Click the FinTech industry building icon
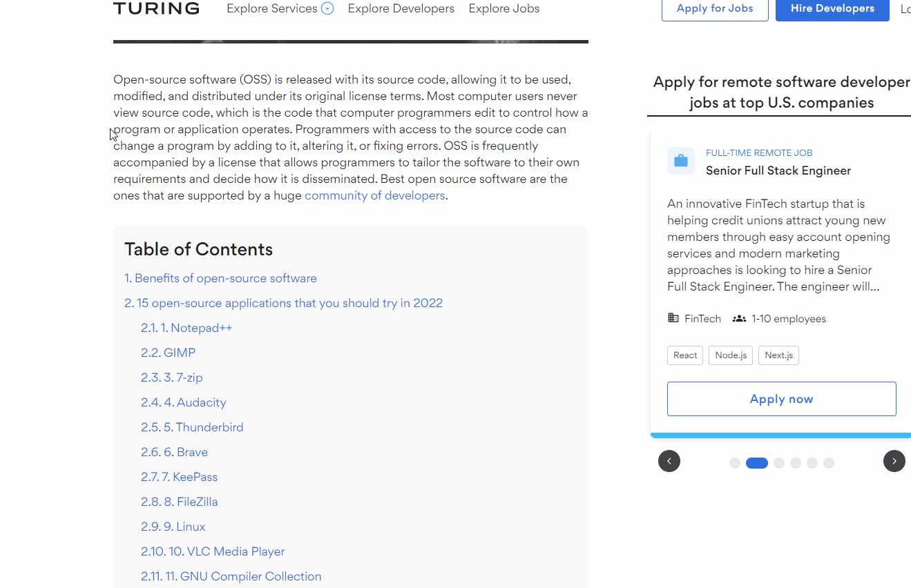Image resolution: width=911 pixels, height=588 pixels. (x=673, y=318)
